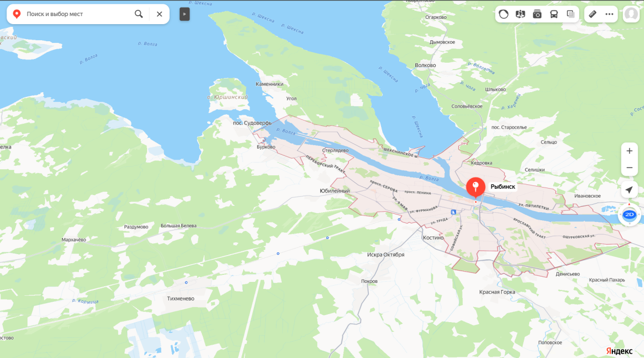Clear search with the X button
Screen dimensions: 644x358
tap(159, 14)
